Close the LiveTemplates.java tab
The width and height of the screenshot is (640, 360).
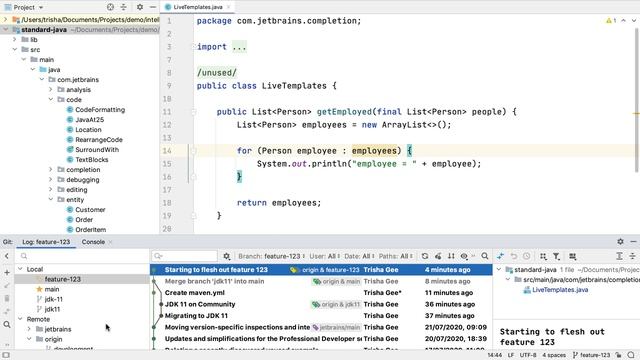tap(229, 7)
